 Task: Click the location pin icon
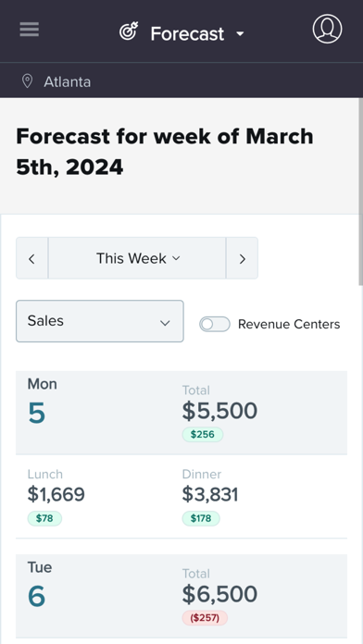click(27, 81)
